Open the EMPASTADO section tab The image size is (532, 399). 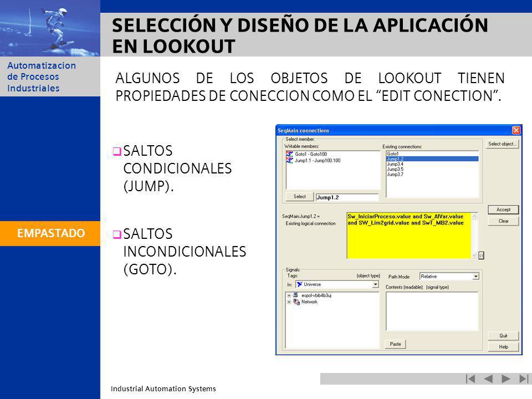(50, 233)
